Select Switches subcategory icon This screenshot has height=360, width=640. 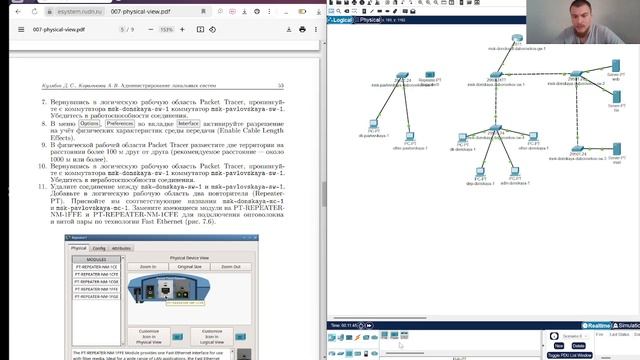(x=340, y=353)
